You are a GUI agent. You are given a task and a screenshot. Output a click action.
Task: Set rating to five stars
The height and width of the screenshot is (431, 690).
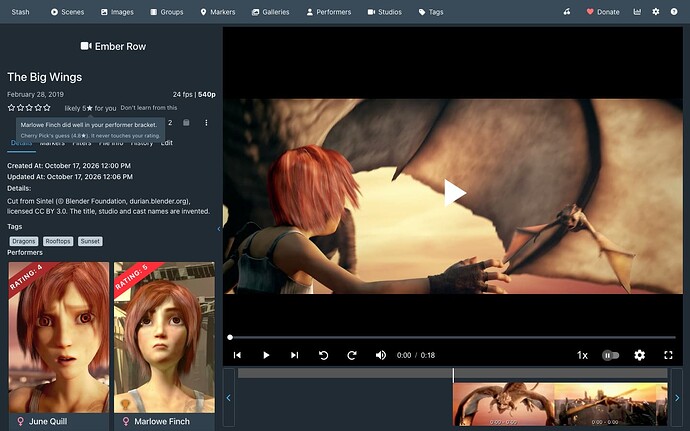point(47,107)
